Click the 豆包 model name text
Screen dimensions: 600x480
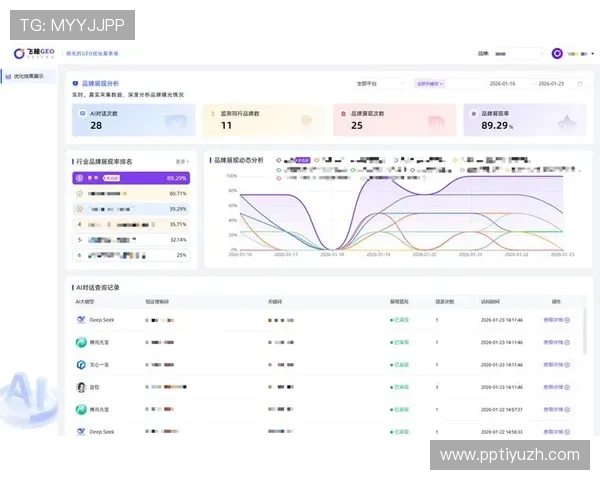(94, 387)
